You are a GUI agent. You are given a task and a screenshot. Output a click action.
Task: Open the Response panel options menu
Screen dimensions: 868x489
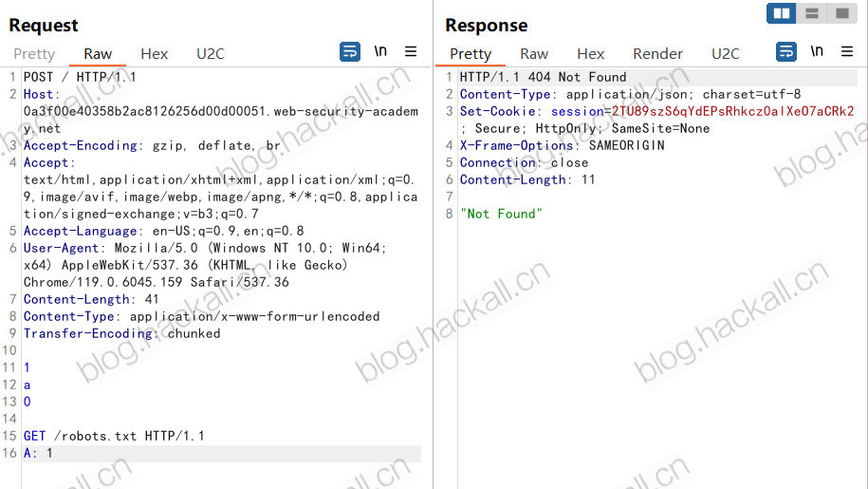tap(847, 51)
